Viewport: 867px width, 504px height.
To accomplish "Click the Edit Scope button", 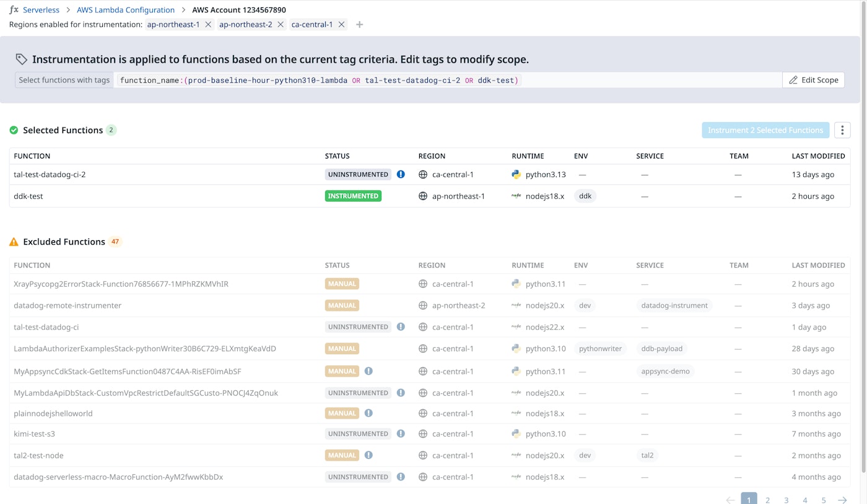I will (x=814, y=80).
